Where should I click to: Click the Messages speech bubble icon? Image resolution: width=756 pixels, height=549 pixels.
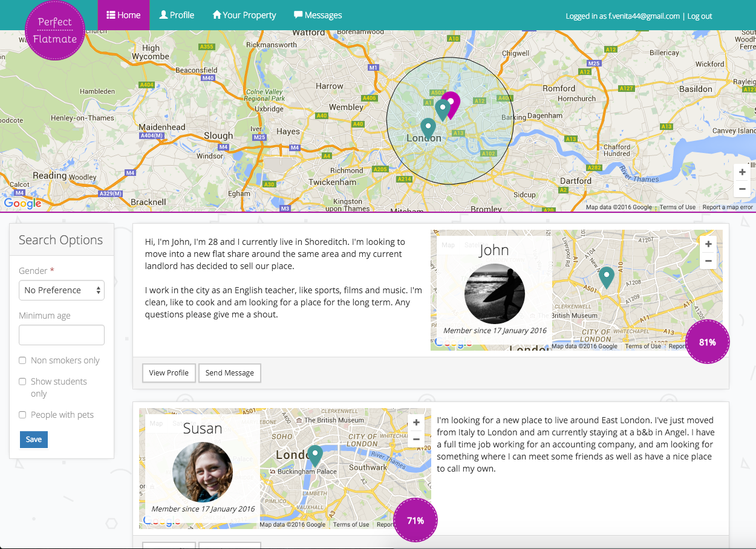(298, 15)
